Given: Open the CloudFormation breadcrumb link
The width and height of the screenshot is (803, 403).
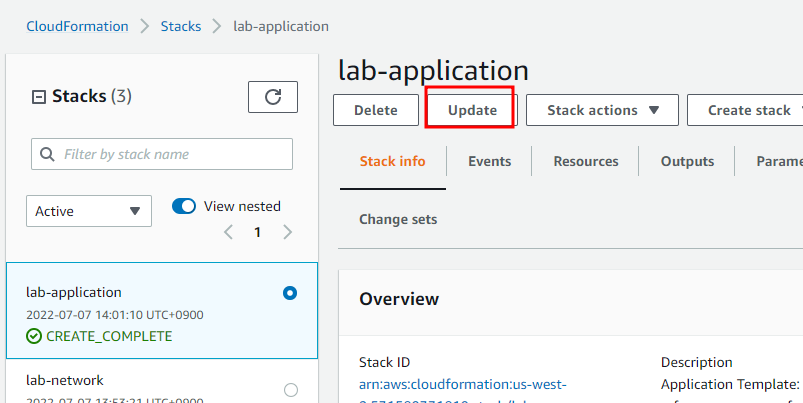Looking at the screenshot, I should 77,26.
